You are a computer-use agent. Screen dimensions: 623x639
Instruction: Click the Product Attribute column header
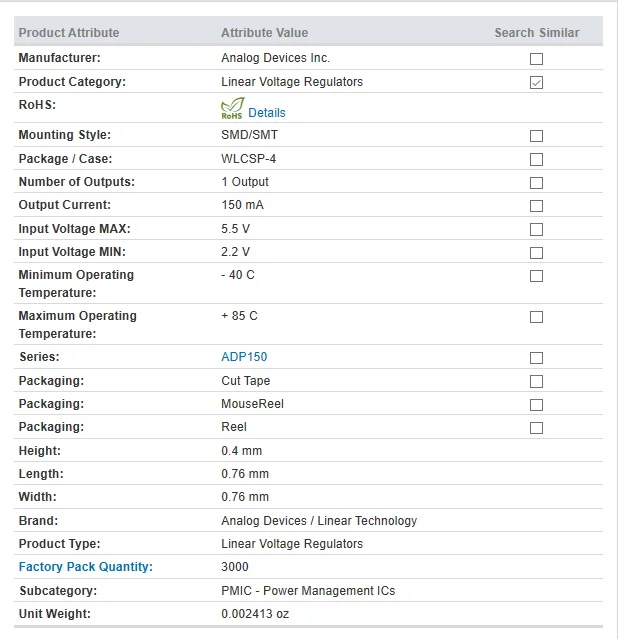click(x=69, y=33)
